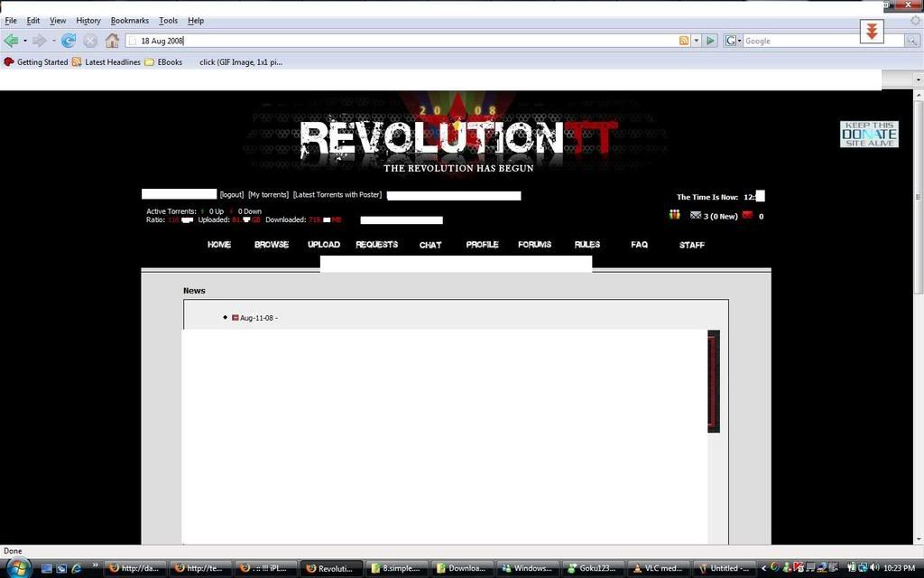Switch to the VLC media player taskbar button
Viewport: 924px width, 578px height.
[x=658, y=569]
